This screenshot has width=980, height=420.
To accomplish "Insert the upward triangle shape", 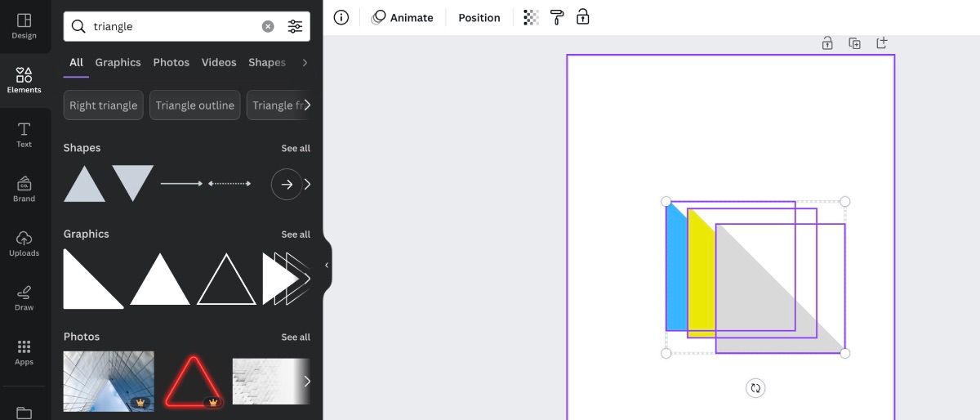I will click(85, 184).
